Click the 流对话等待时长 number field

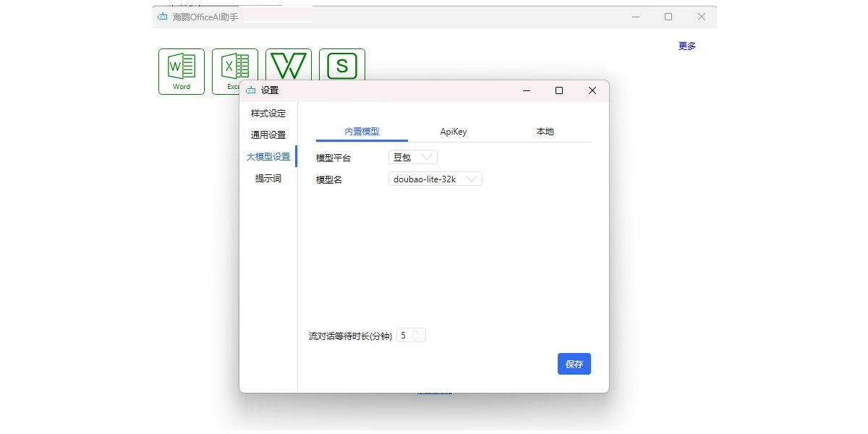404,336
